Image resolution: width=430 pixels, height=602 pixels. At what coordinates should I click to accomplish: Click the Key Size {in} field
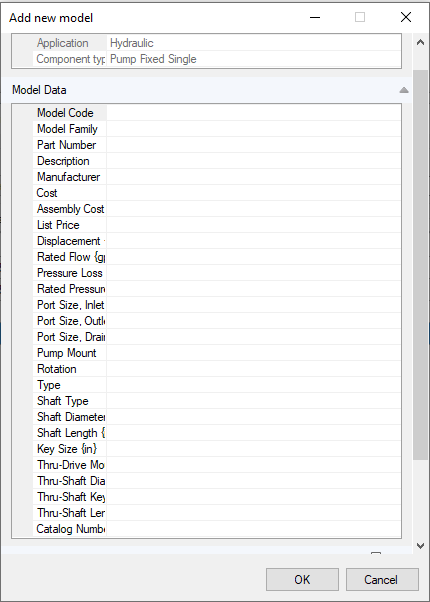[x=254, y=449]
